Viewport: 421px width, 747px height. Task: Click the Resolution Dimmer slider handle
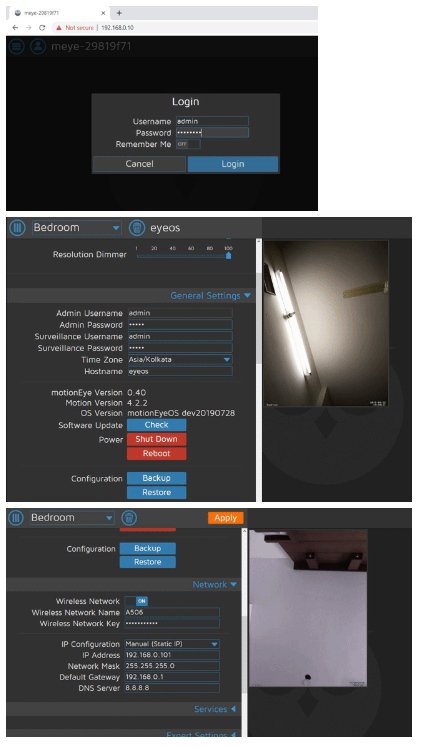coord(229,255)
